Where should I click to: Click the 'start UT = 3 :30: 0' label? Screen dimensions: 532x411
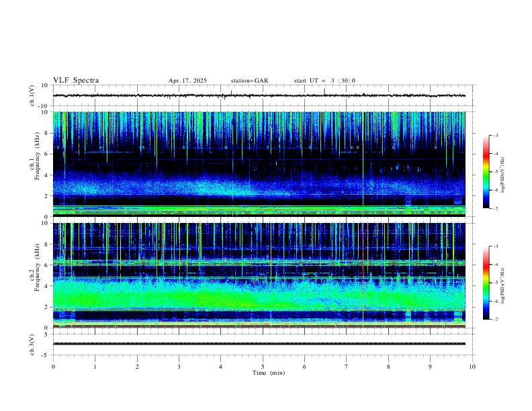(x=324, y=81)
